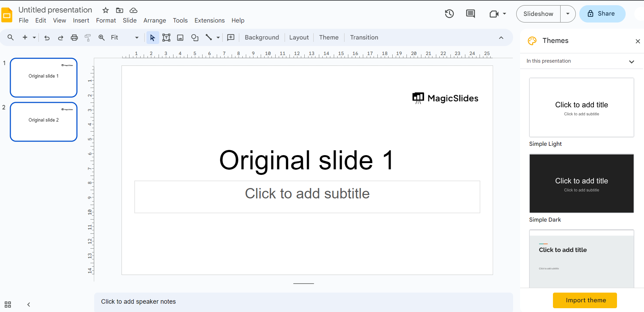Hide the menus with the up chevron
The image size is (644, 312).
point(501,38)
